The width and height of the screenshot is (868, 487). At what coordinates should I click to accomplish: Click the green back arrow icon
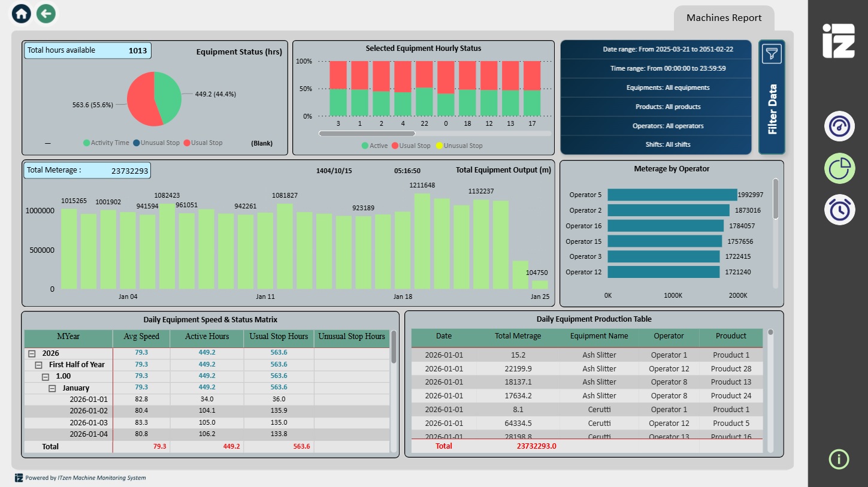pyautogui.click(x=46, y=14)
